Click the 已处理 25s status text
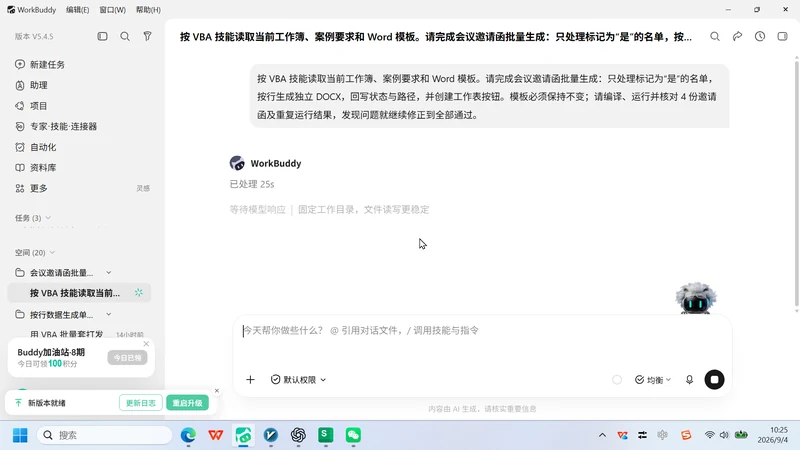800x450 pixels. pyautogui.click(x=252, y=184)
